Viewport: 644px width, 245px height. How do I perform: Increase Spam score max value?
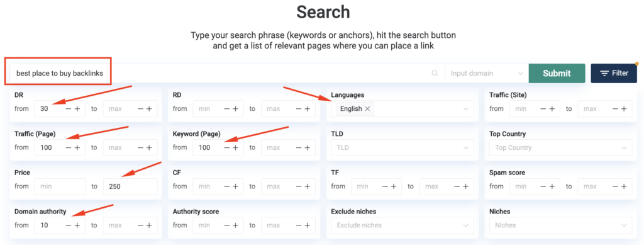(x=624, y=186)
